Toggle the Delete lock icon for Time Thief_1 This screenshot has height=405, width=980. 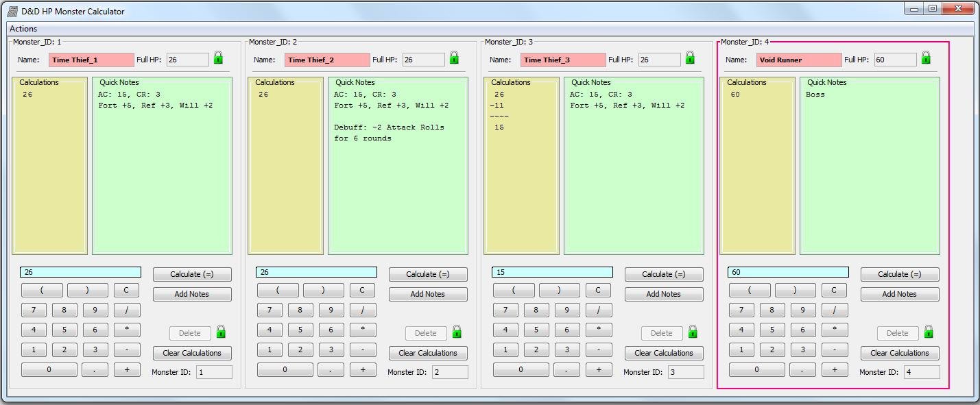coord(219,332)
